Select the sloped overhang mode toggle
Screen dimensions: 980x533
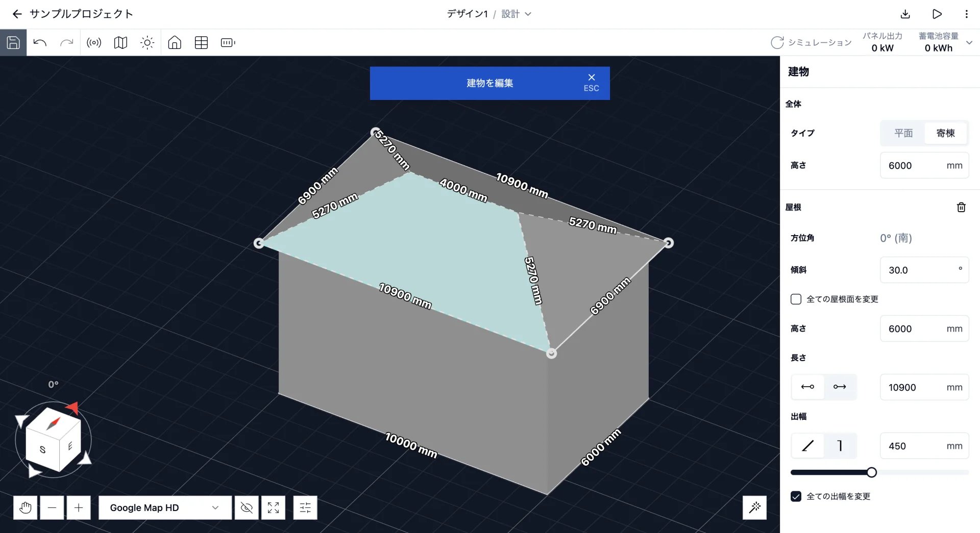(807, 446)
